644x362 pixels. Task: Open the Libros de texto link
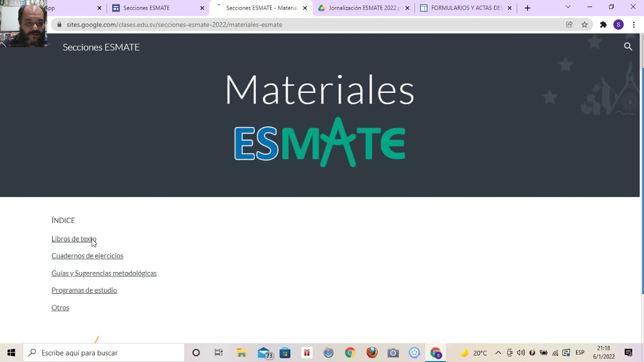74,239
